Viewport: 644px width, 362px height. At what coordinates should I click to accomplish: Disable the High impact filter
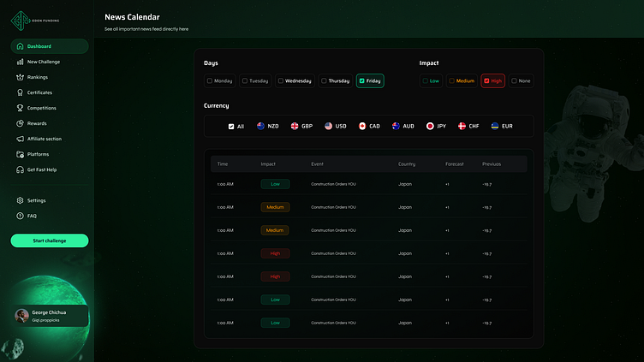[x=486, y=81]
